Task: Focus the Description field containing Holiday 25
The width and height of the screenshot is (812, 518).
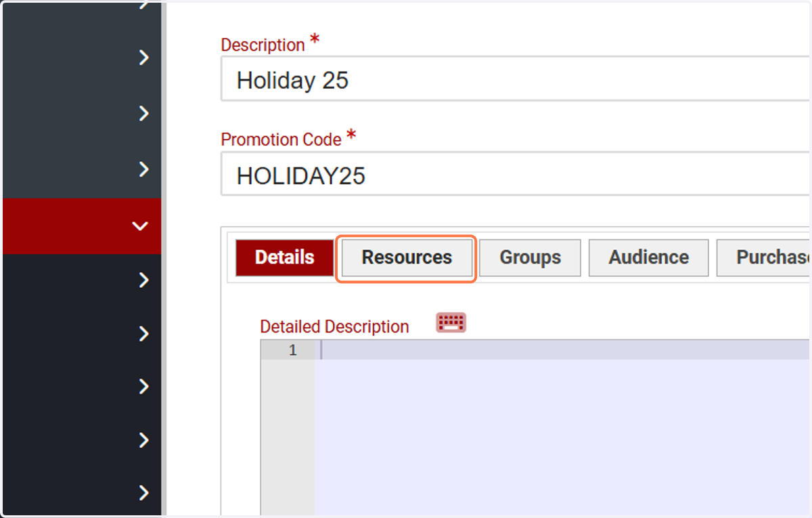Action: pyautogui.click(x=516, y=79)
